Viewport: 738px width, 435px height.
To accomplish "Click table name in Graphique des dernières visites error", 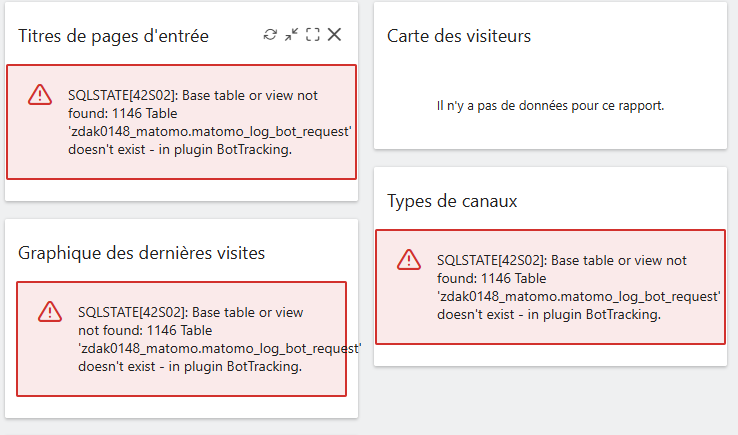I will (219, 348).
